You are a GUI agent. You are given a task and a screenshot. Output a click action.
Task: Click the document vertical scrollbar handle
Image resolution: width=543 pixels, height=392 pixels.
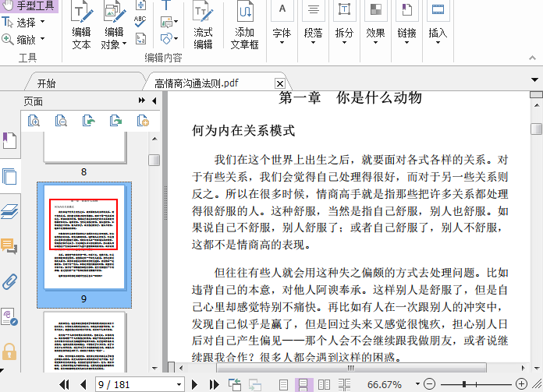(536, 129)
